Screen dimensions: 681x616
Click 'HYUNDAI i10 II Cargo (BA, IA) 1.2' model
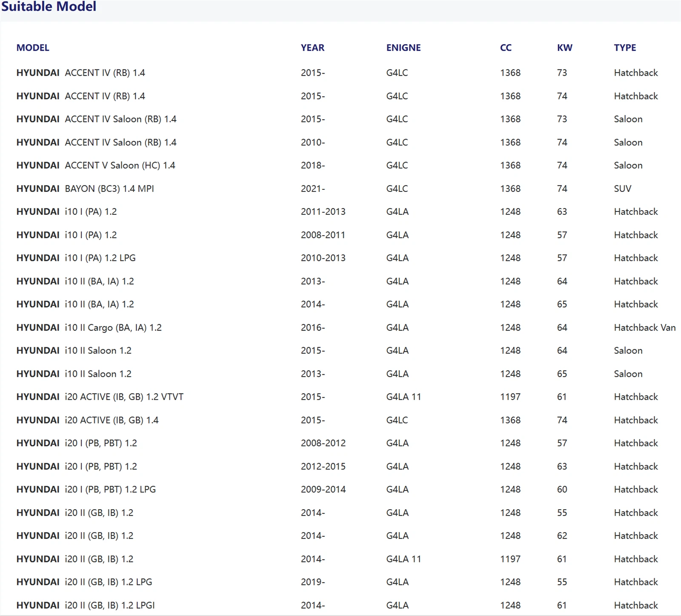[89, 328]
